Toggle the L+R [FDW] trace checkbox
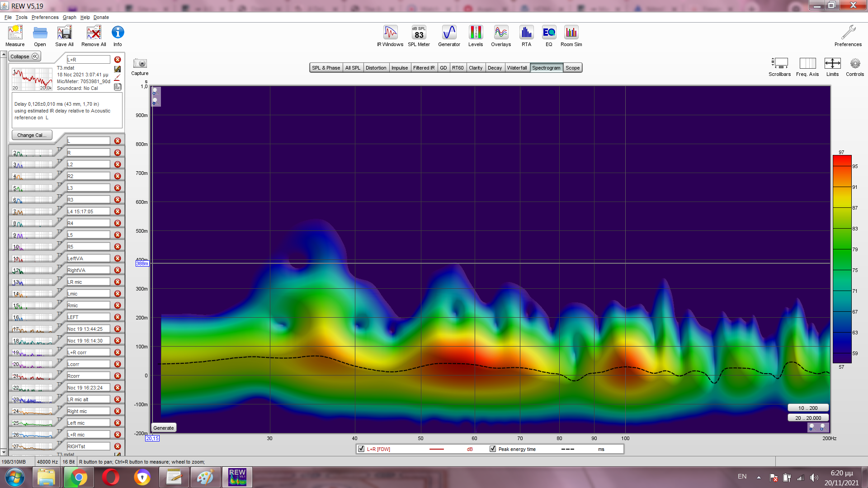868x488 pixels. tap(361, 449)
